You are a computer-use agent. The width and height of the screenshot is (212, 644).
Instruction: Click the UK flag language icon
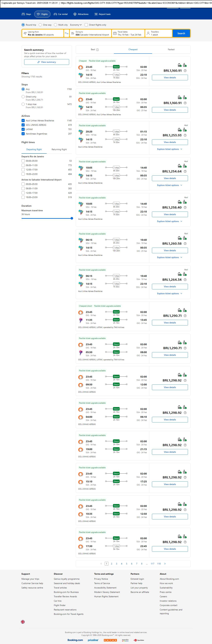coord(23,622)
